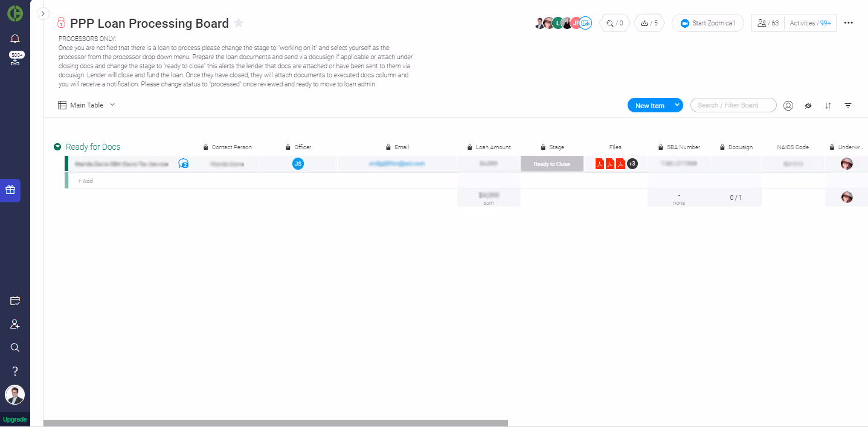Click the Ready to Close stage cell
This screenshot has width=868, height=427.
coord(552,164)
